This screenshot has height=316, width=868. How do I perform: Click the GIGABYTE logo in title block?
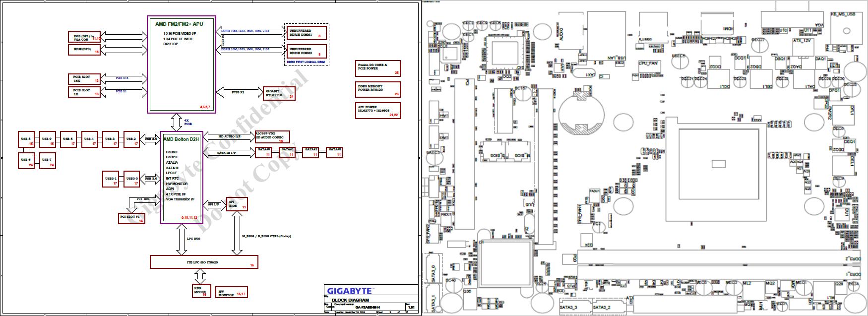pos(350,291)
